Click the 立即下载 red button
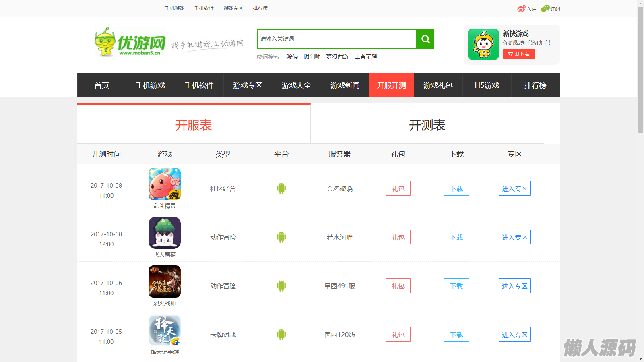644x362 pixels. [519, 54]
